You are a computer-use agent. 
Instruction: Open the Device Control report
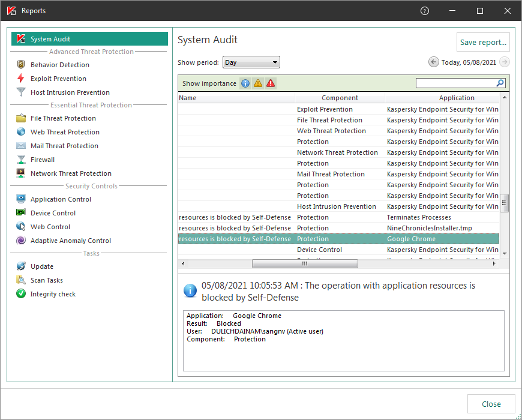[53, 213]
